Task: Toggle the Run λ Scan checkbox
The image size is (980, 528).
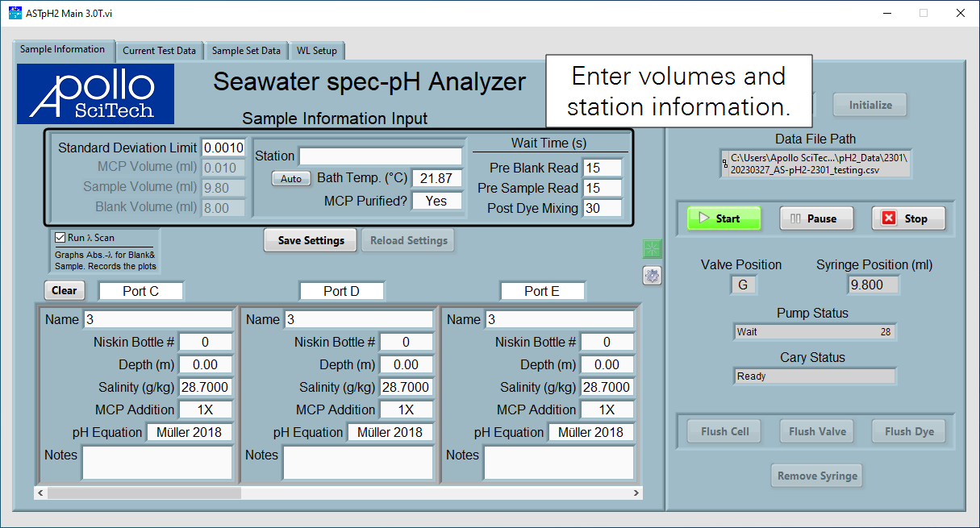Action: point(60,238)
